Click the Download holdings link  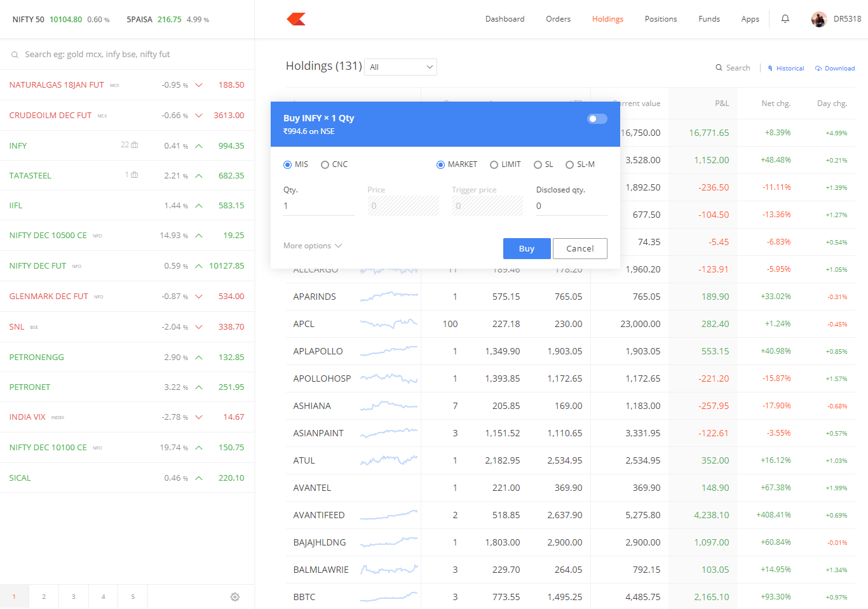click(835, 68)
